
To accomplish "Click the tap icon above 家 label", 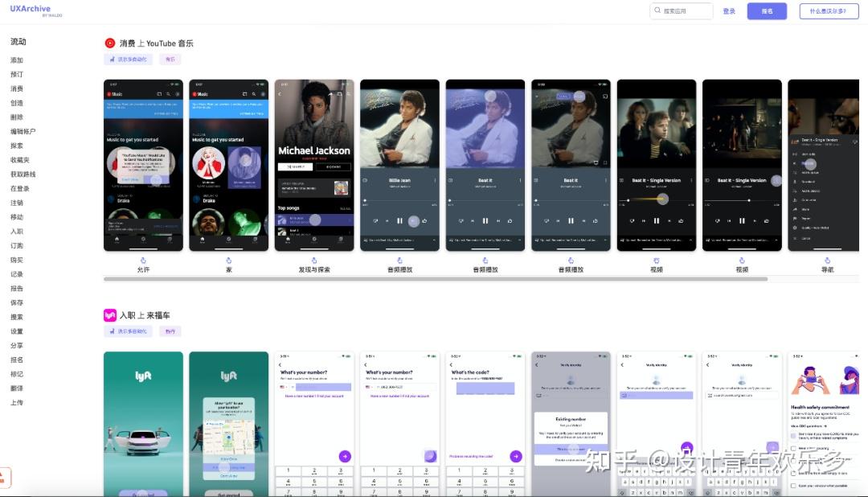I will coord(228,261).
